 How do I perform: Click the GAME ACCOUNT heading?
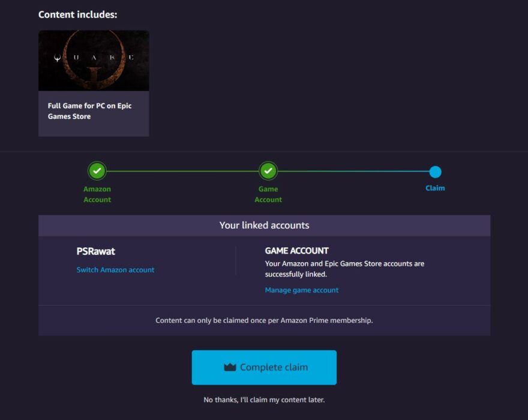click(297, 251)
